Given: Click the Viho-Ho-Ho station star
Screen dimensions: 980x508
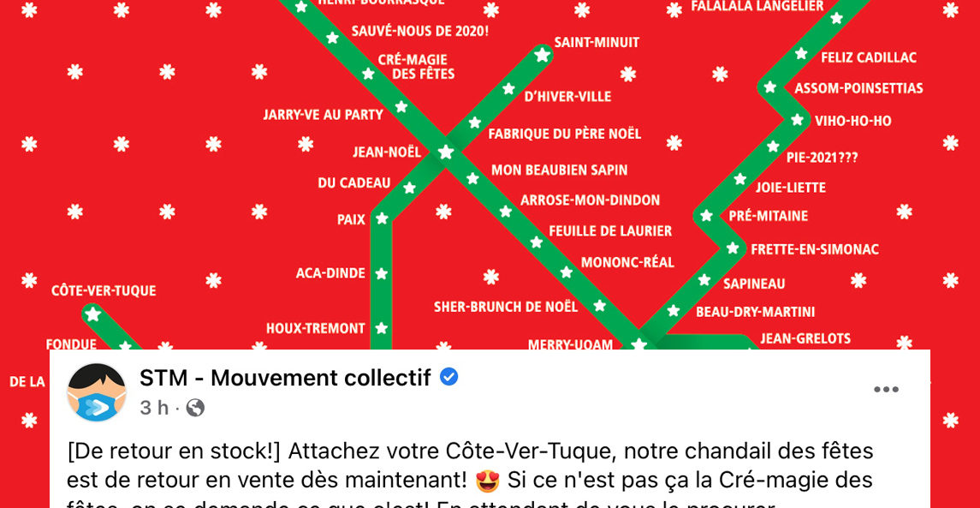Looking at the screenshot, I should click(798, 119).
